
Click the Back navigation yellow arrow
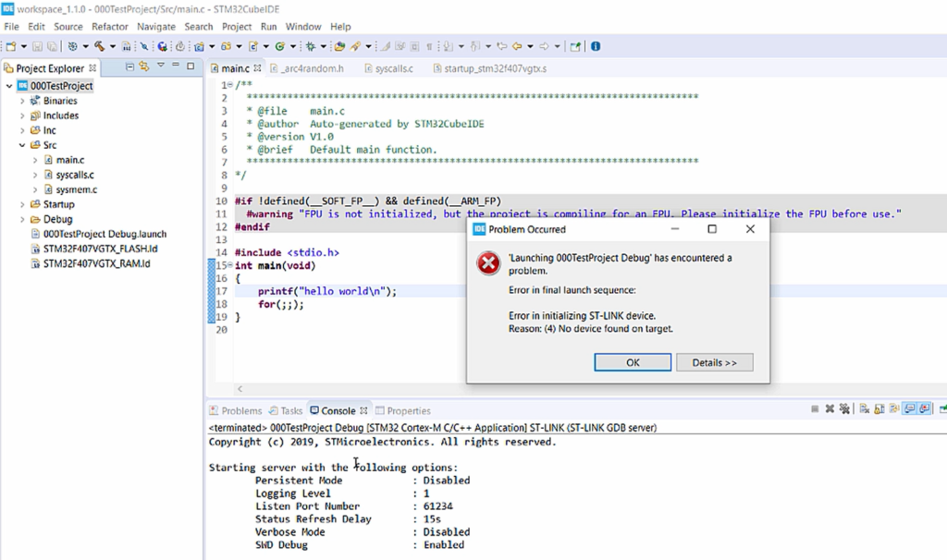[517, 46]
